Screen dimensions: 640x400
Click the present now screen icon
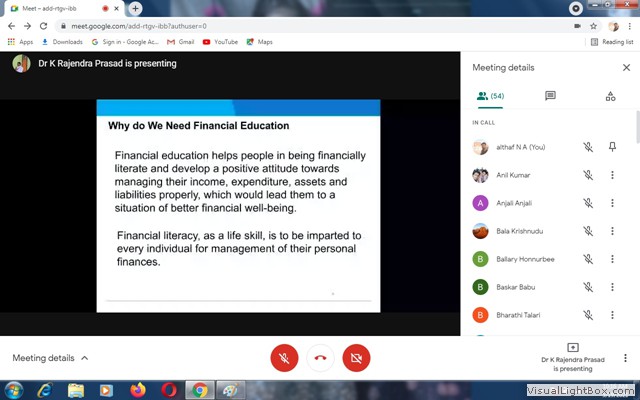click(x=573, y=347)
